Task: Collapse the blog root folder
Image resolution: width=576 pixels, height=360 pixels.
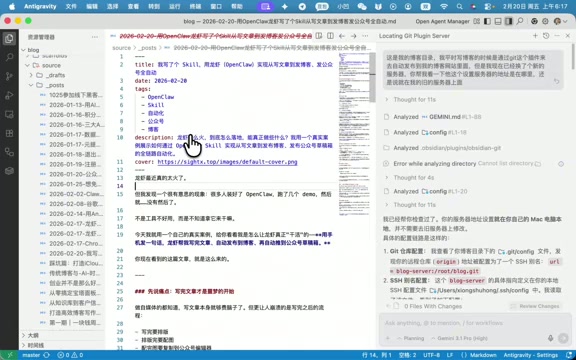Action: point(24,50)
